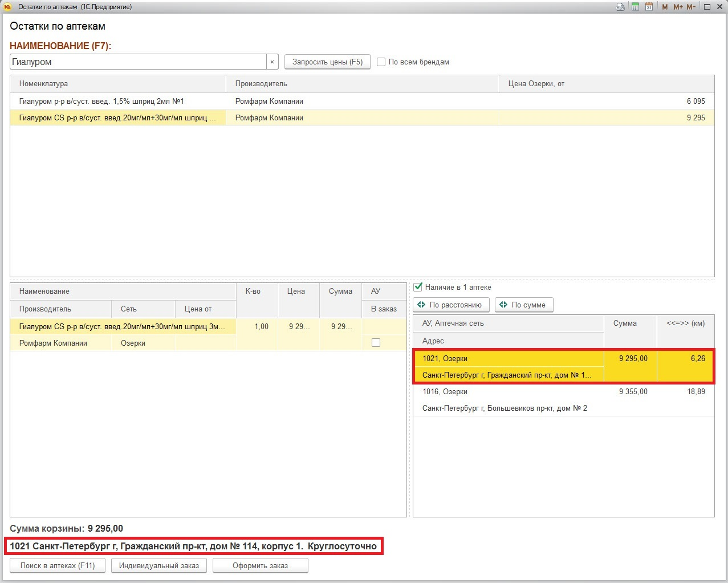The image size is (728, 583).
Task: Click the M+ memory add button
Action: coord(678,7)
